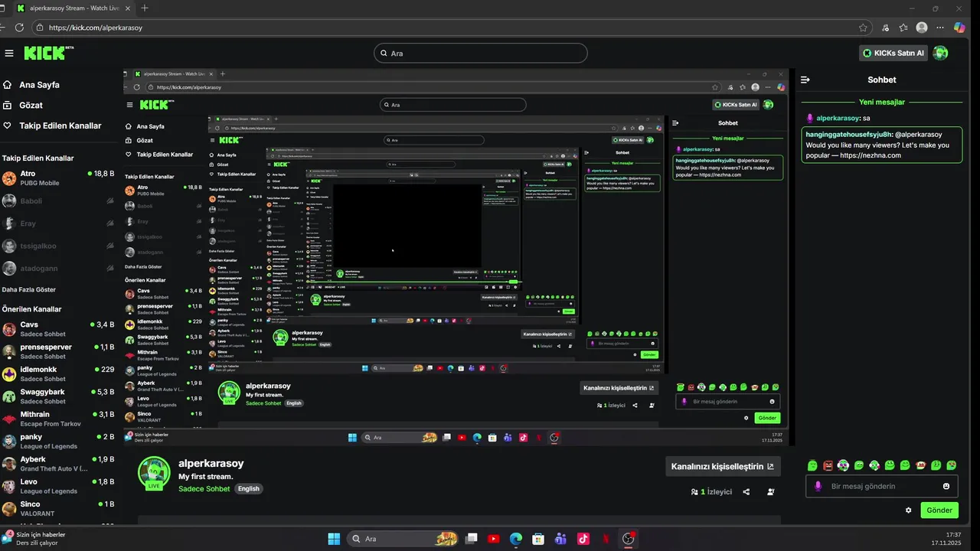Viewport: 980px width, 551px height.
Task: Open chat settings gear icon
Action: coord(909,510)
